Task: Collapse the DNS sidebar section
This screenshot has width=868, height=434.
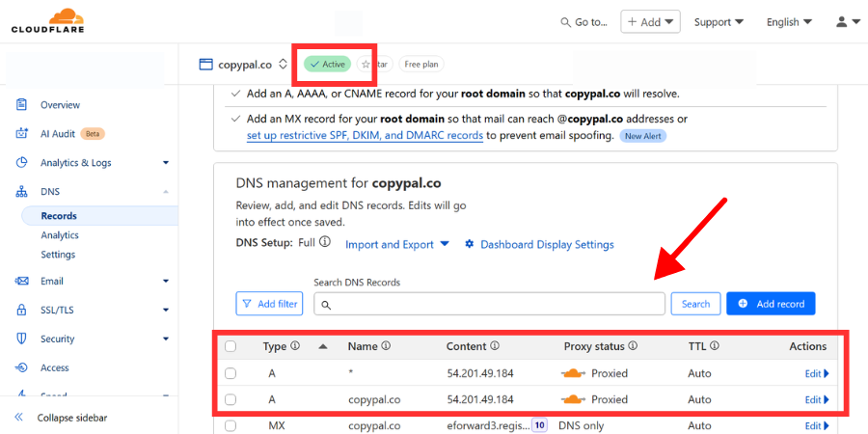Action: click(x=166, y=192)
